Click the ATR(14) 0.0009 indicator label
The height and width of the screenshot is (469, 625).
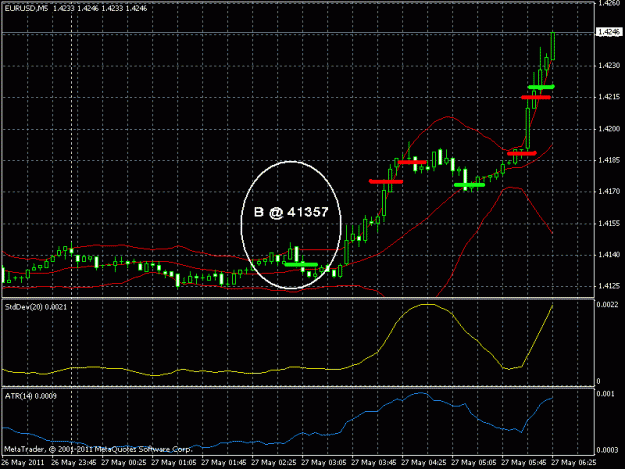coord(31,396)
